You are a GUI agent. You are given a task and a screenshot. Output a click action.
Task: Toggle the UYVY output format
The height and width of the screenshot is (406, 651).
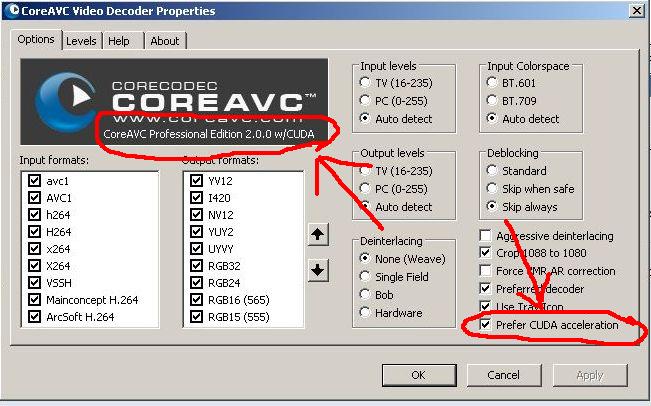196,249
